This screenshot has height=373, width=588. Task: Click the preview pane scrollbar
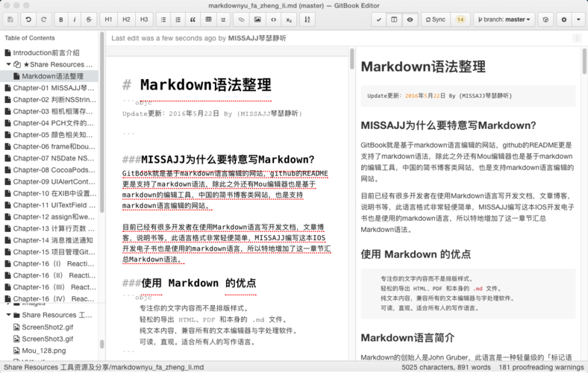point(584,61)
